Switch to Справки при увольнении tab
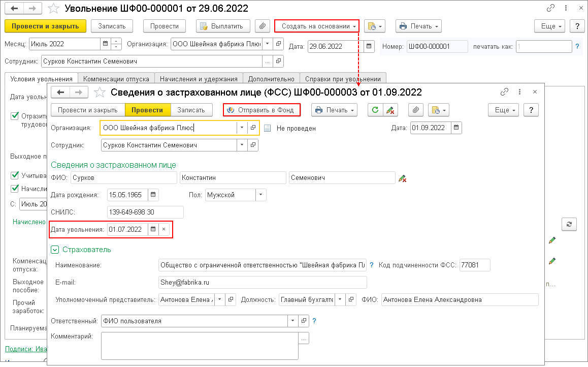Viewport: 588px width, 367px height. [x=343, y=79]
